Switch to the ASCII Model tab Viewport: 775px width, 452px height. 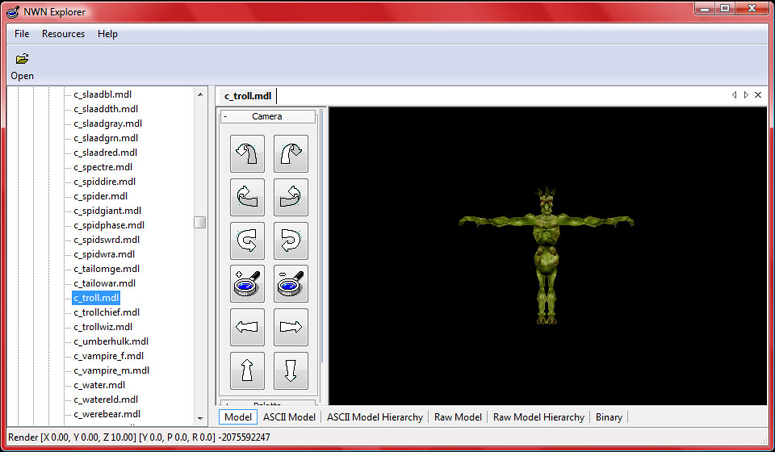[x=289, y=417]
